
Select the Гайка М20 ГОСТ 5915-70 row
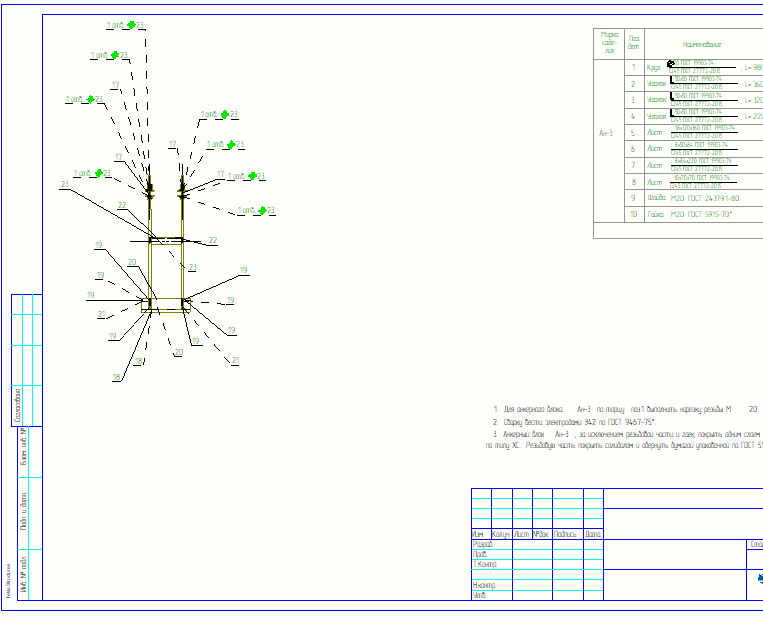point(700,214)
